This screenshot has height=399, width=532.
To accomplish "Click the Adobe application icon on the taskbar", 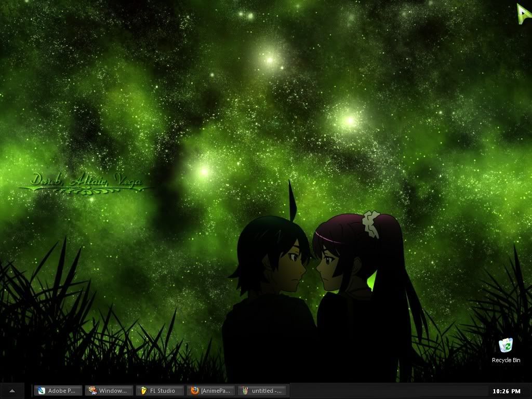I will point(41,391).
